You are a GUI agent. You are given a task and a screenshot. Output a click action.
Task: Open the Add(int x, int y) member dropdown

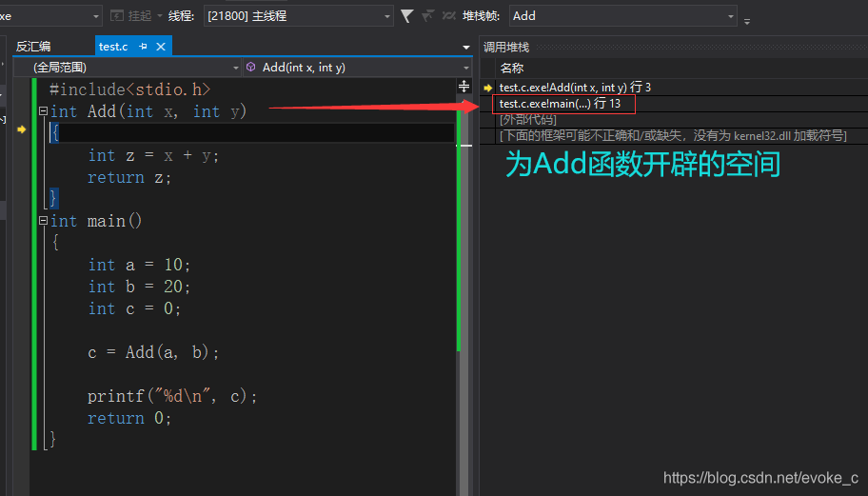point(357,68)
